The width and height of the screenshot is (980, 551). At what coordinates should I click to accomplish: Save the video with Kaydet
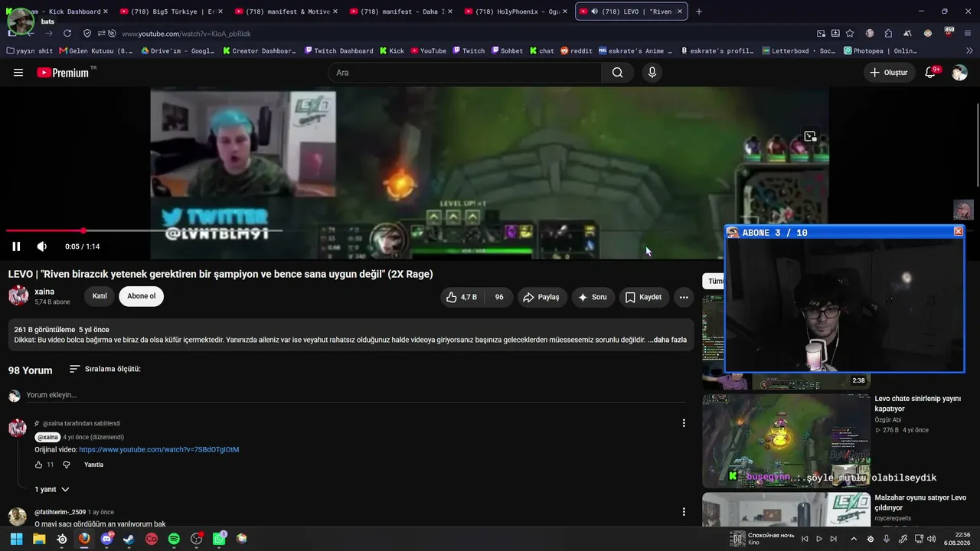(x=643, y=297)
